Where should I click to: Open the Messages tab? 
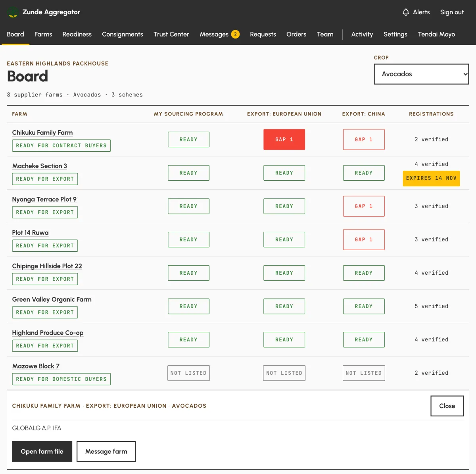click(214, 34)
